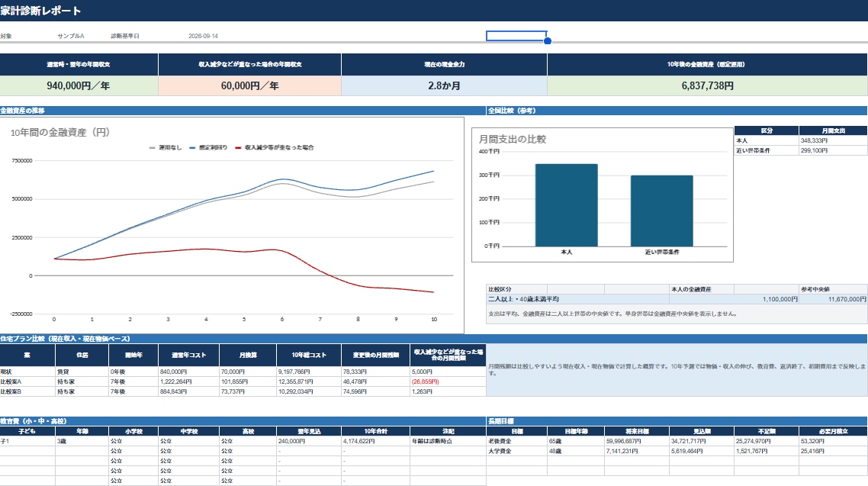
Task: Select the '本人' bar in the bar chart
Action: [566, 204]
